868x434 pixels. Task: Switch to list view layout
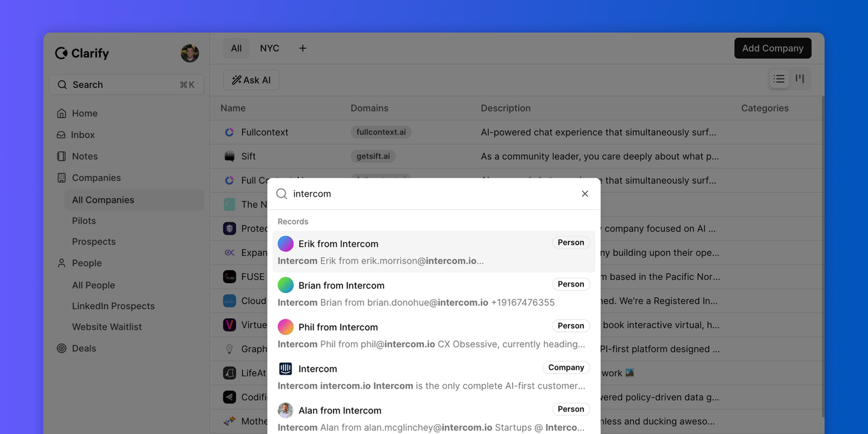tap(779, 79)
